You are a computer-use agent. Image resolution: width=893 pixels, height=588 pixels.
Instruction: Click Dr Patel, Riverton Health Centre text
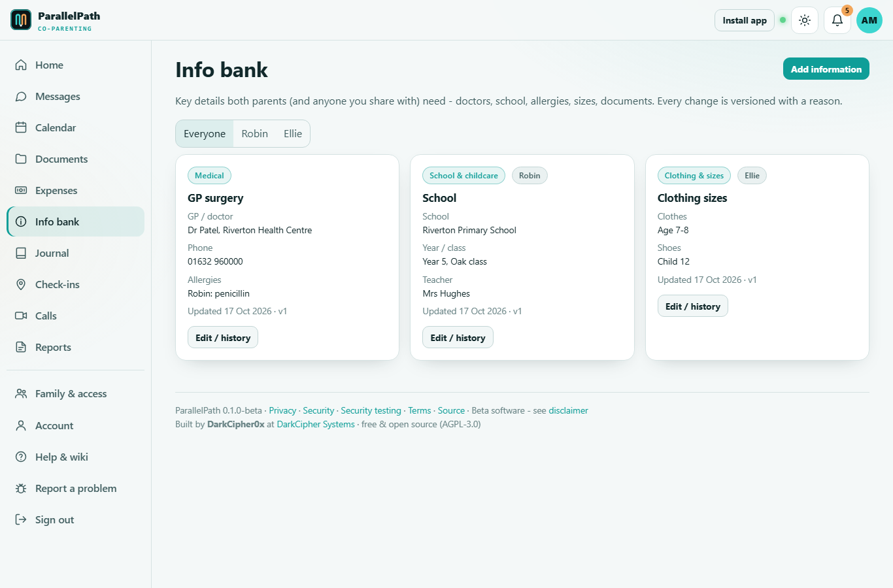(x=250, y=230)
